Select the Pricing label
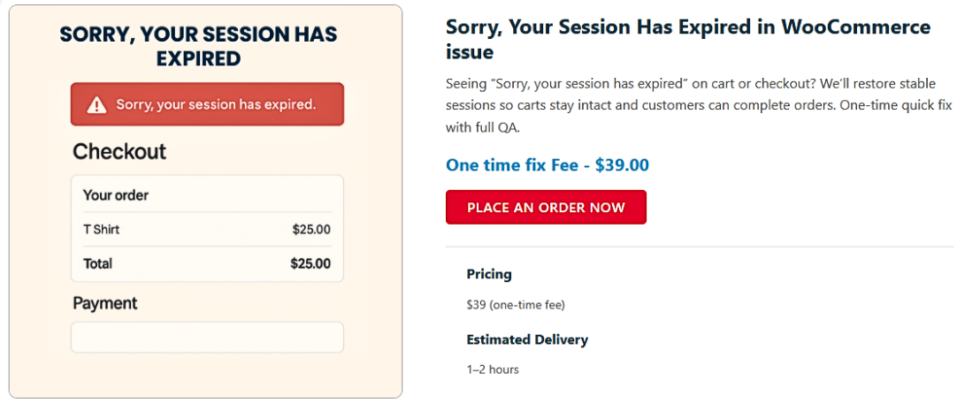 (x=489, y=274)
